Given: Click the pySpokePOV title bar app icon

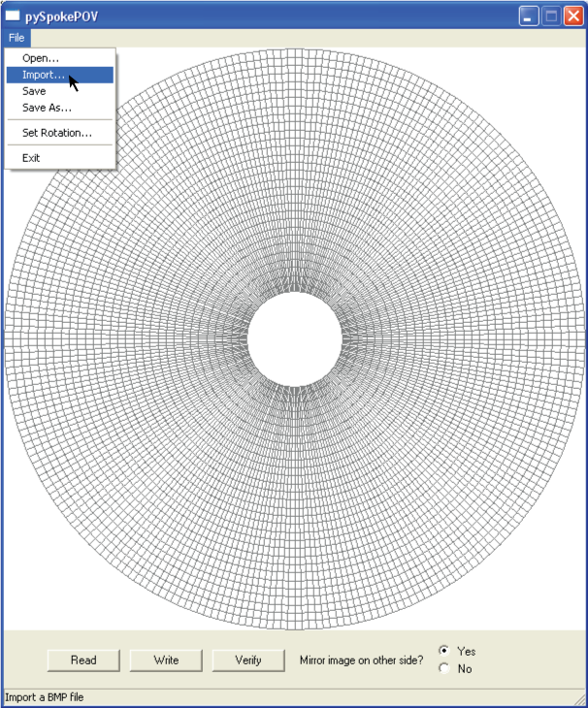Looking at the screenshot, I should click(13, 16).
